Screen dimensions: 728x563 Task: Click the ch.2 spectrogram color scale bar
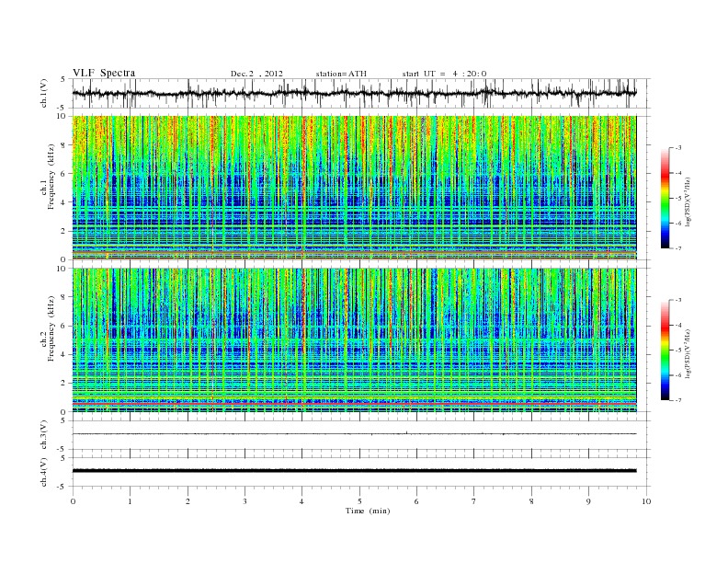pyautogui.click(x=665, y=350)
